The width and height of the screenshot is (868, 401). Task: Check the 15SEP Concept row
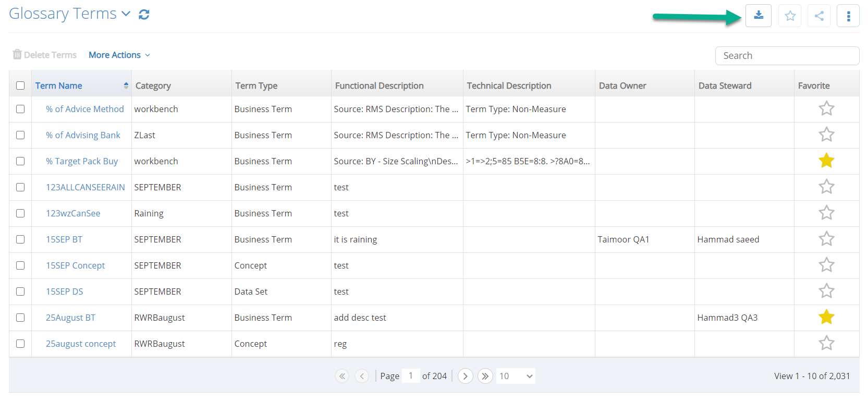(20, 265)
